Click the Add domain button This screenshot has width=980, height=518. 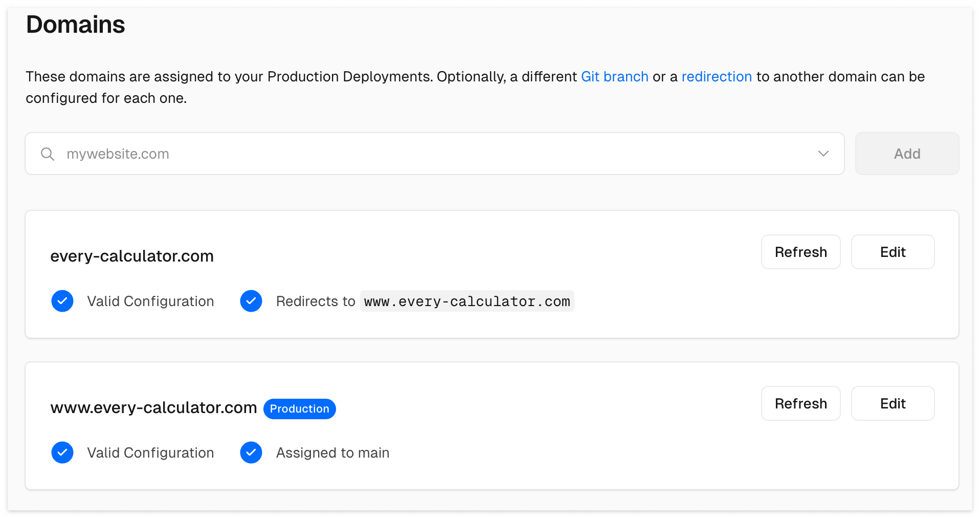pyautogui.click(x=907, y=154)
